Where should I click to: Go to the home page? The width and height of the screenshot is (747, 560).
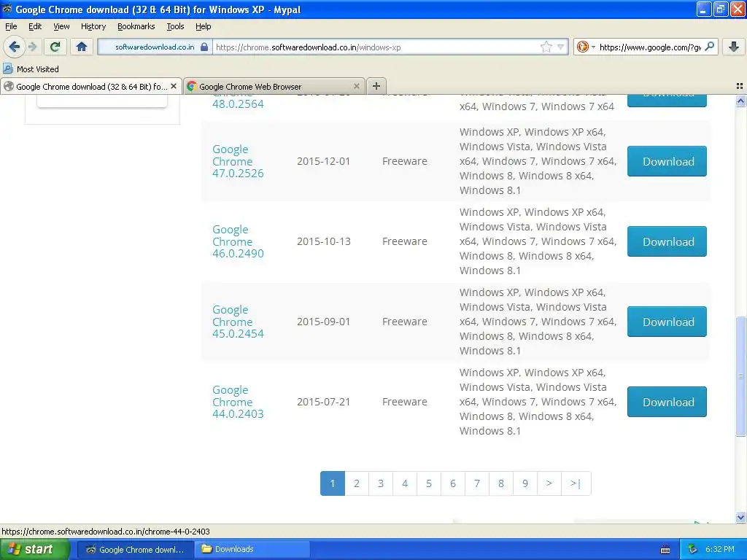[82, 47]
